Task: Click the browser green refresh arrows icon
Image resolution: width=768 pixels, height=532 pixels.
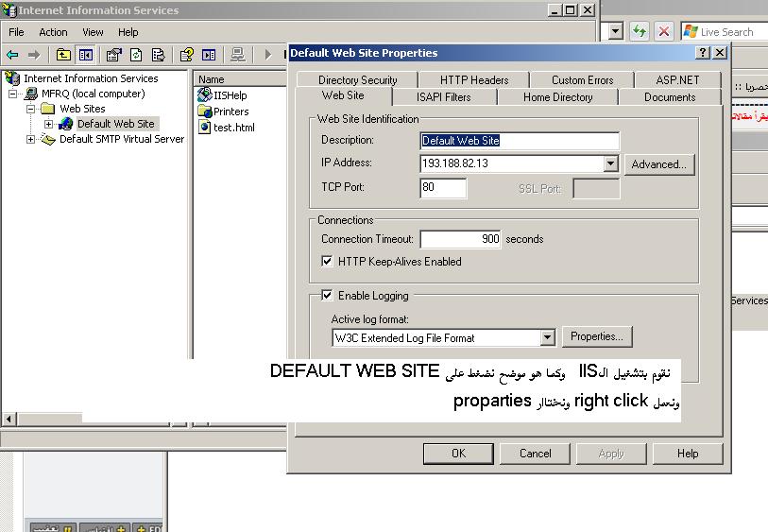Action: [640, 31]
